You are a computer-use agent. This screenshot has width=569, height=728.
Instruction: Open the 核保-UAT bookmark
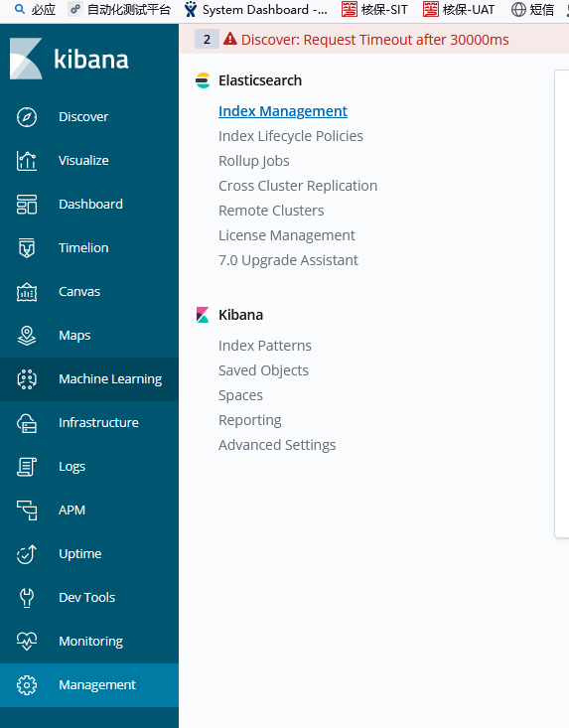coord(459,10)
